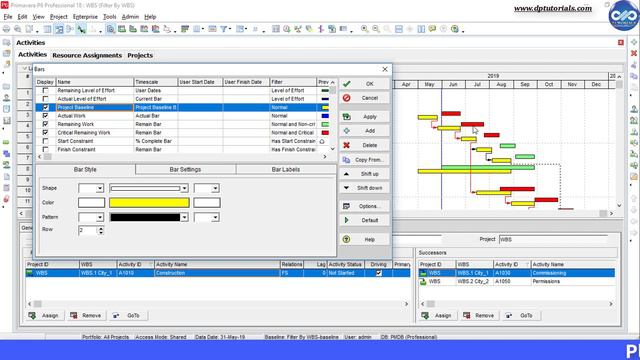This screenshot has width=640, height=360.
Task: Open the Tools menu
Action: click(109, 17)
